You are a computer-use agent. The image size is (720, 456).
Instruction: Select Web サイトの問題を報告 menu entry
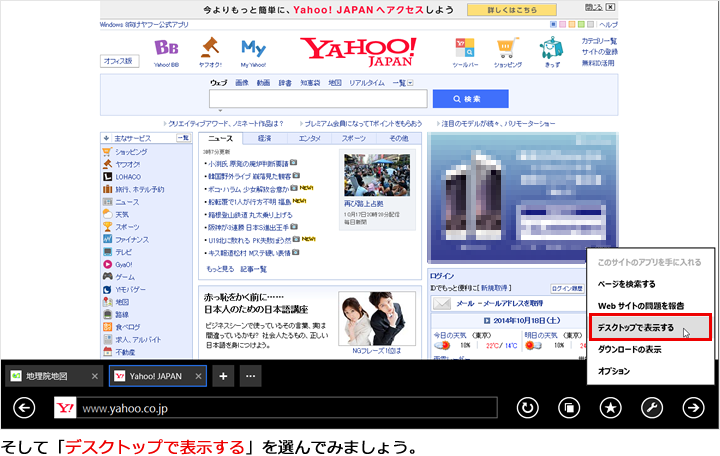[641, 306]
